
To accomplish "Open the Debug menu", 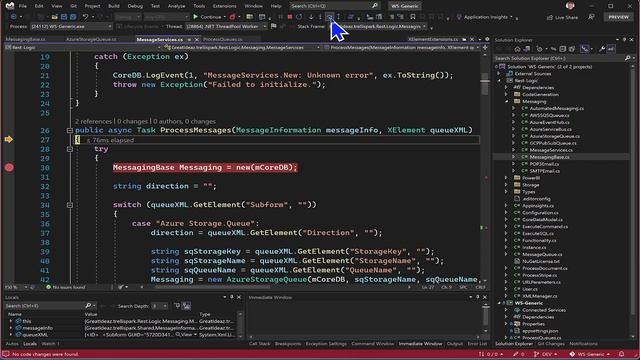I will (x=135, y=6).
